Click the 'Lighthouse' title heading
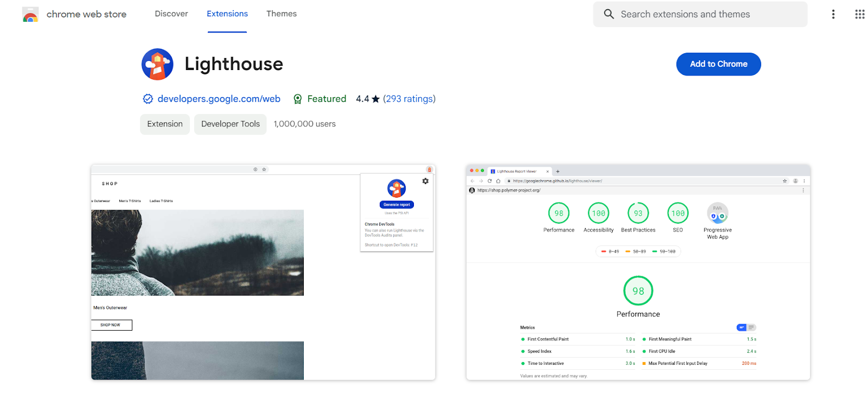Image resolution: width=868 pixels, height=405 pixels. [234, 64]
